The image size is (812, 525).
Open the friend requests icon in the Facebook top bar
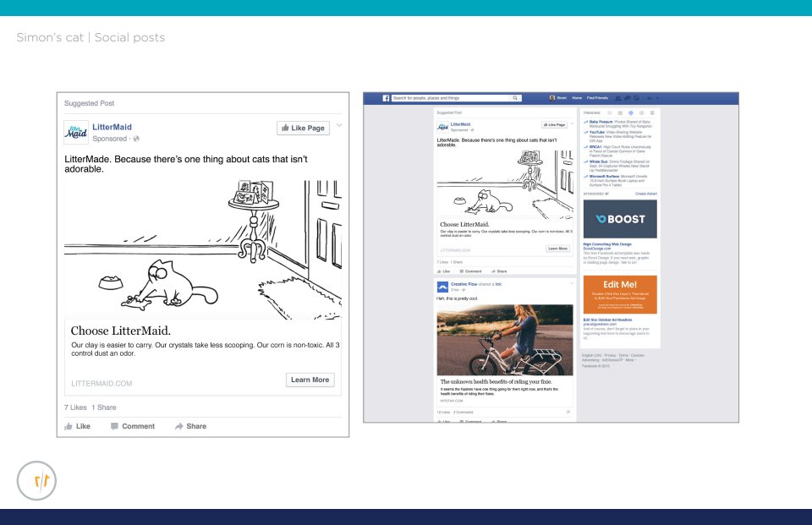pos(618,98)
